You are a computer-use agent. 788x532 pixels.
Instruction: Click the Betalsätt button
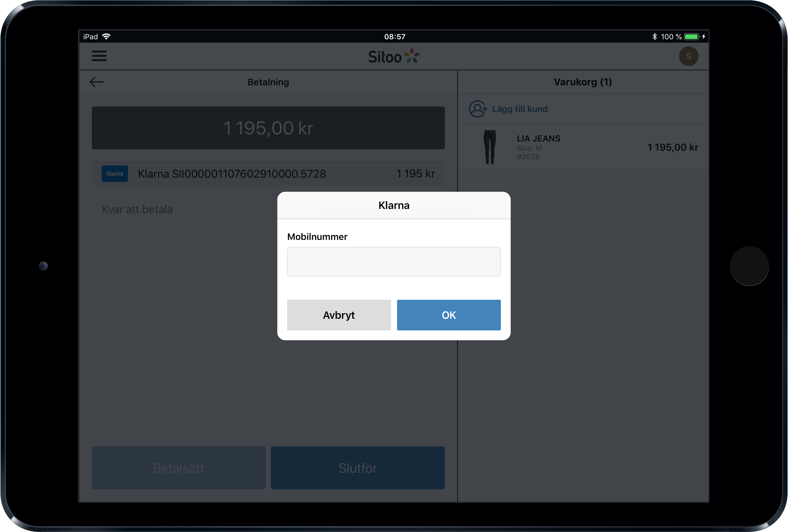tap(179, 468)
